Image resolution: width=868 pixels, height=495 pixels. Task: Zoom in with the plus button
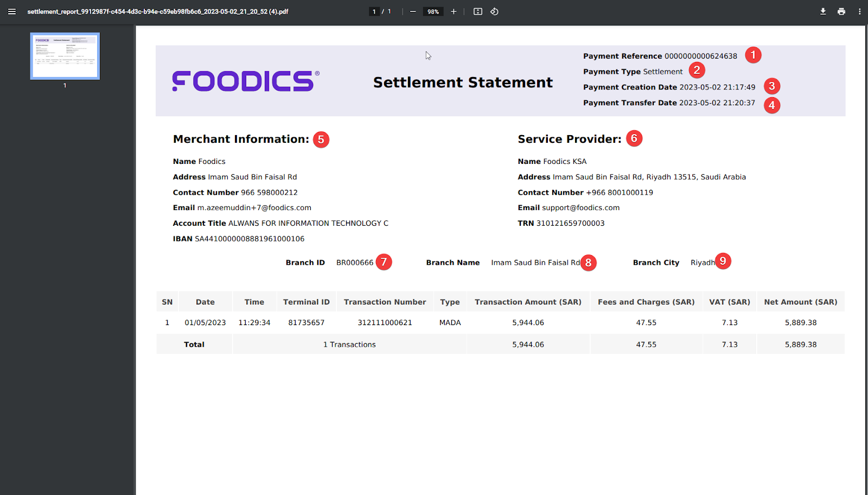pos(454,11)
